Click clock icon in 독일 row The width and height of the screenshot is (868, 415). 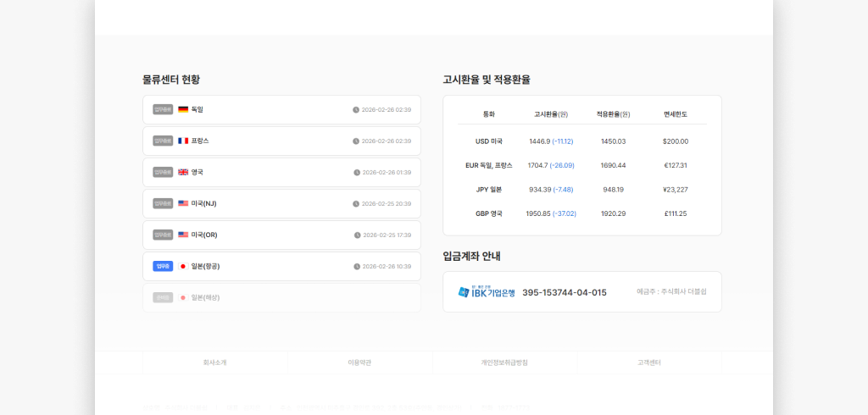(356, 109)
